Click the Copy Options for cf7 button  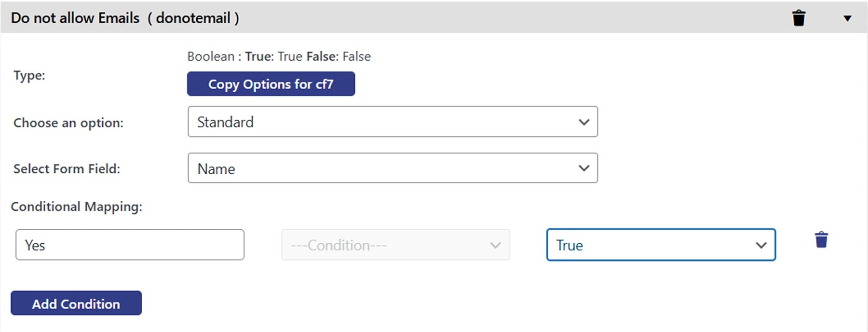271,83
